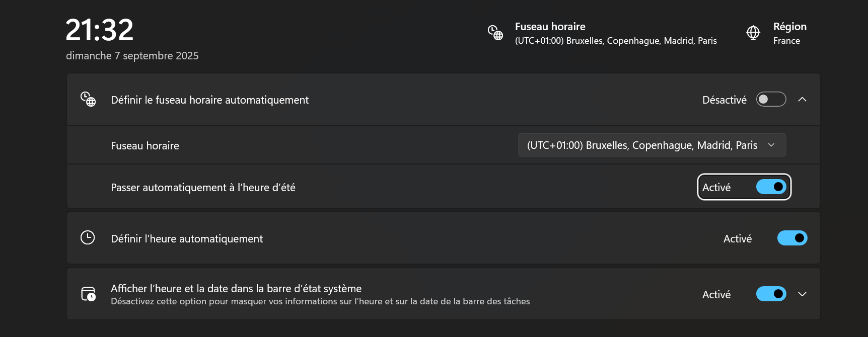Viewport: 868px width, 337px height.
Task: Click the Désactivez cette option description text
Action: [320, 301]
